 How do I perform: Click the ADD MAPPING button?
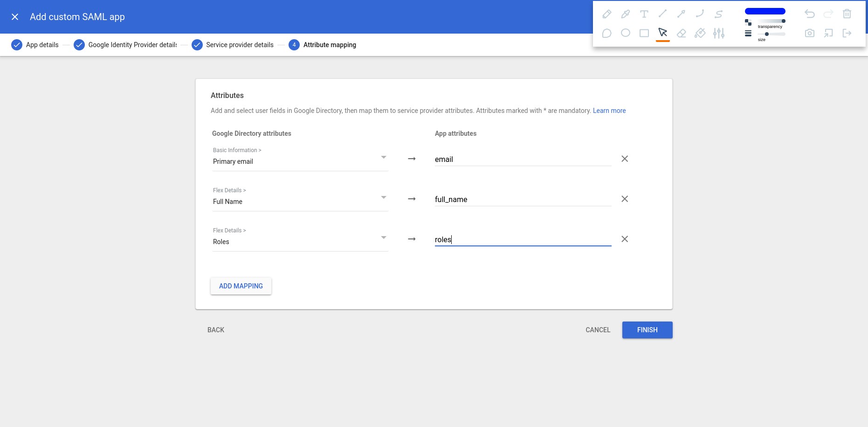[241, 286]
